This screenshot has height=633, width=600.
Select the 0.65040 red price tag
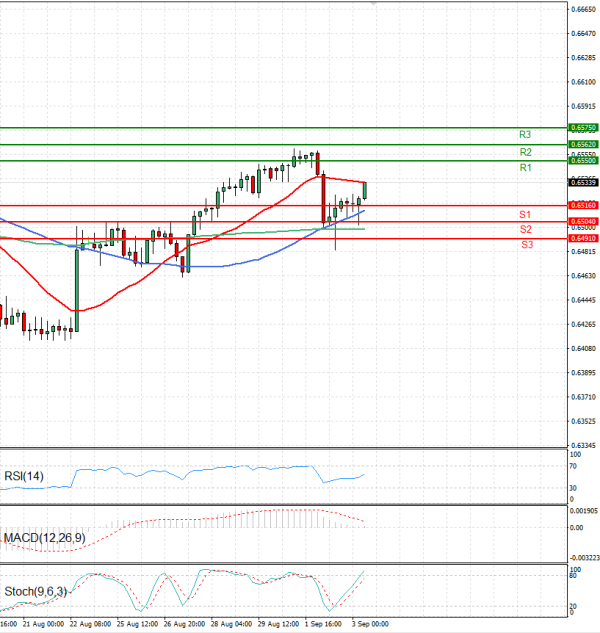(x=583, y=221)
